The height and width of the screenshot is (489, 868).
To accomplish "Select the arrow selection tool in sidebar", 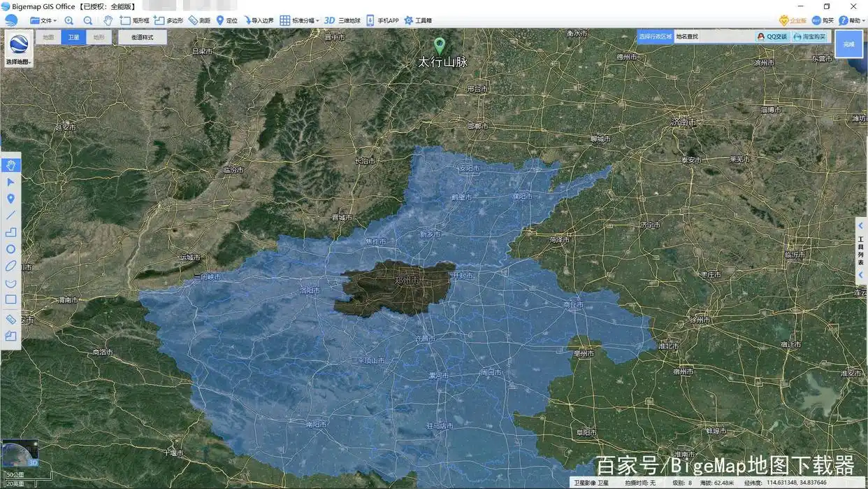I will (10, 182).
